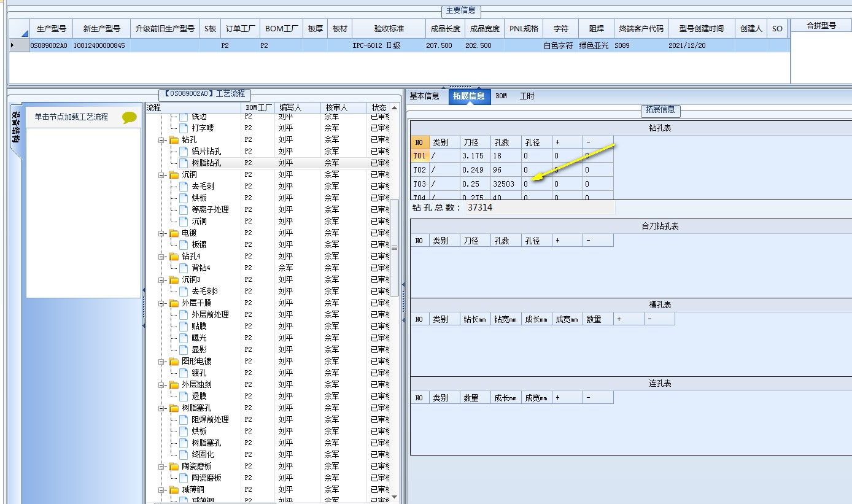Click the 贴膜 document icon

point(184,327)
